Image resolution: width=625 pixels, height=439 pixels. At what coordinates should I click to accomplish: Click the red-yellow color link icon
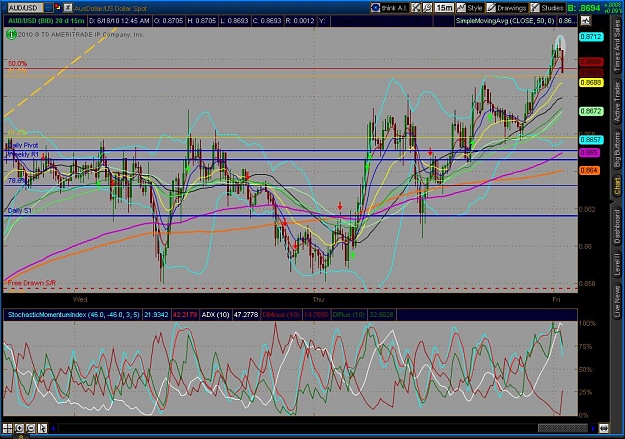pyautogui.click(x=58, y=7)
